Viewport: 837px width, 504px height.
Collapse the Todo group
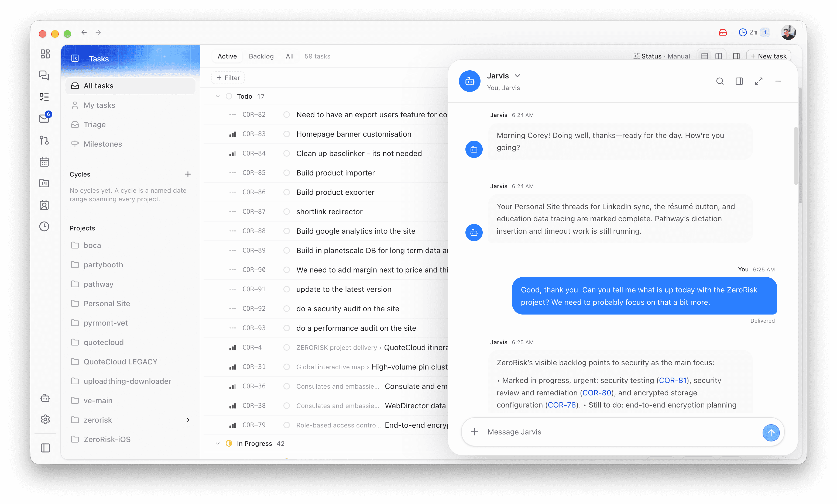(x=218, y=96)
